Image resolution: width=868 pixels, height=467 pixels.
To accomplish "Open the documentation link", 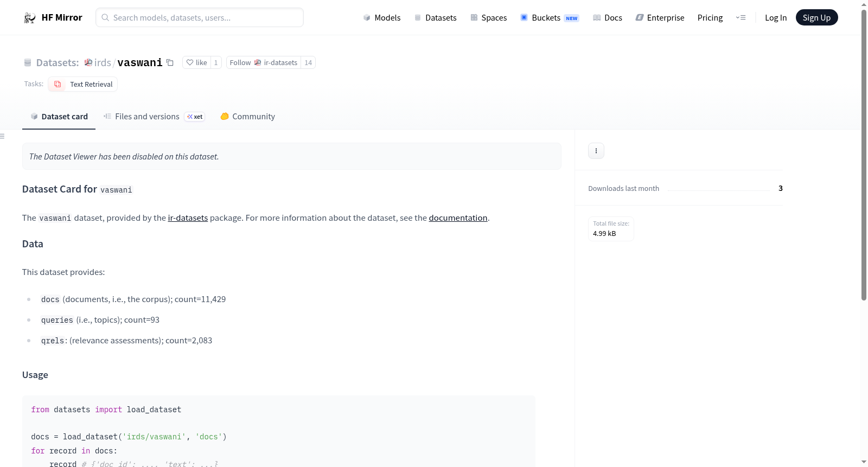I will coord(458,218).
